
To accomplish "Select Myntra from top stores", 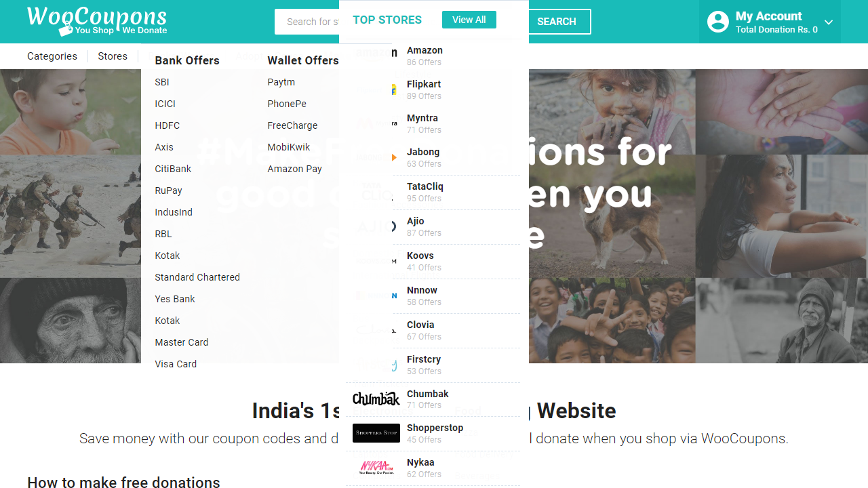I will pyautogui.click(x=422, y=118).
